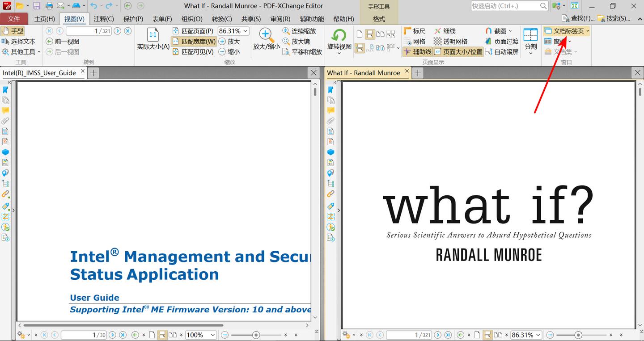
Task: Click the print icon in quick toolbar
Action: [49, 6]
